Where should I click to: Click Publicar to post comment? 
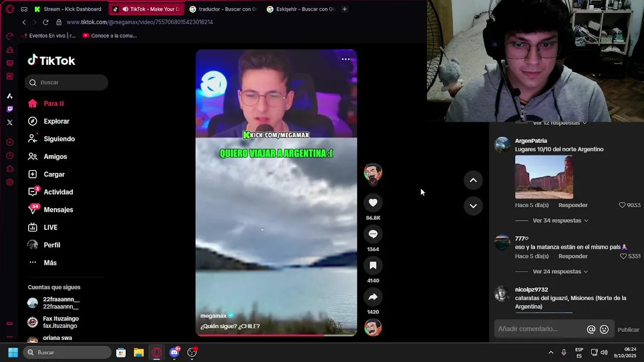coord(628,330)
